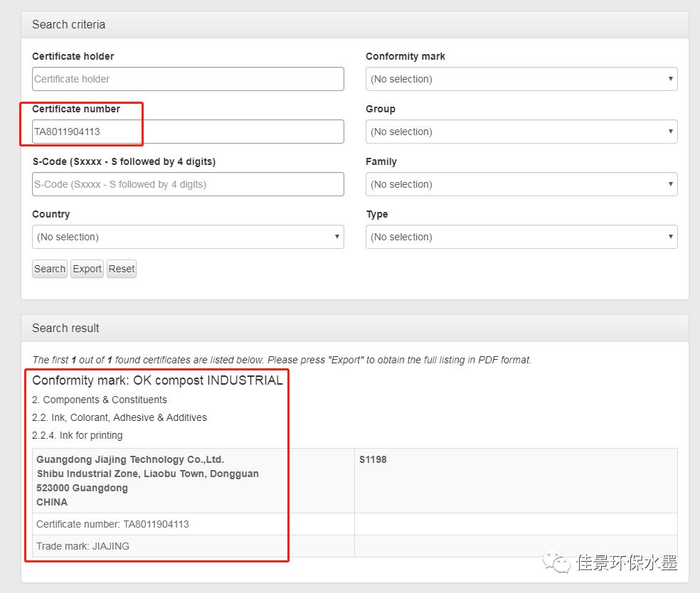The image size is (700, 593).
Task: Click the 'Search criteria' panel header
Action: (x=355, y=25)
